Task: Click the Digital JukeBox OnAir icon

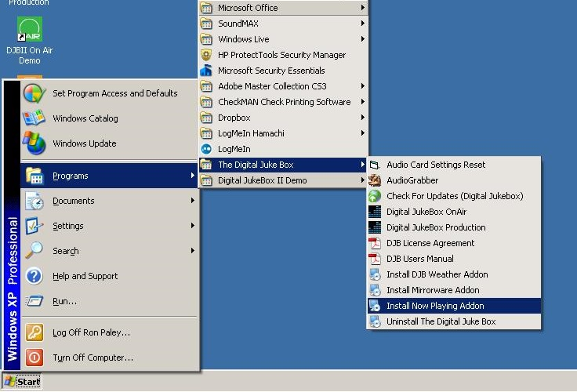Action: (375, 212)
